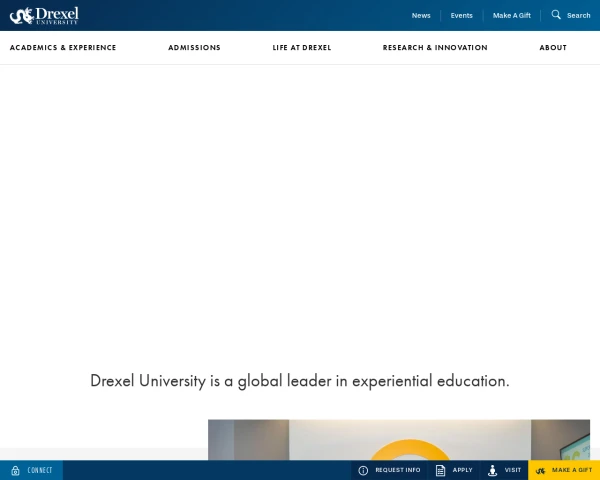Viewport: 600px width, 480px height.
Task: Click the Search text label
Action: pos(579,16)
